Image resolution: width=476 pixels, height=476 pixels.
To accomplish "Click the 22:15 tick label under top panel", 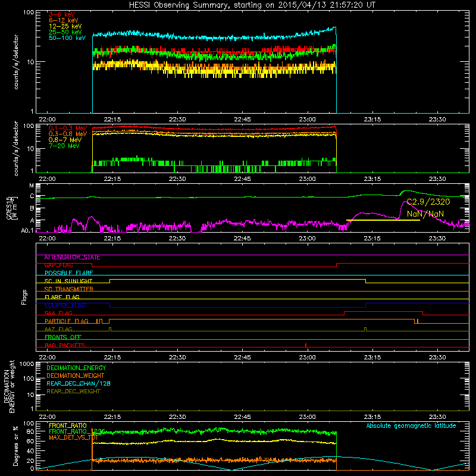I will coord(112,120).
